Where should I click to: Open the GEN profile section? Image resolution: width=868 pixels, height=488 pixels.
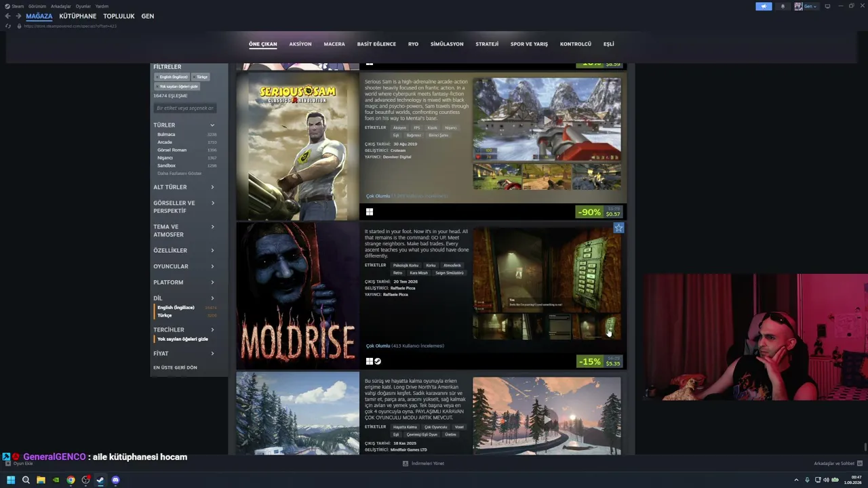click(x=148, y=16)
